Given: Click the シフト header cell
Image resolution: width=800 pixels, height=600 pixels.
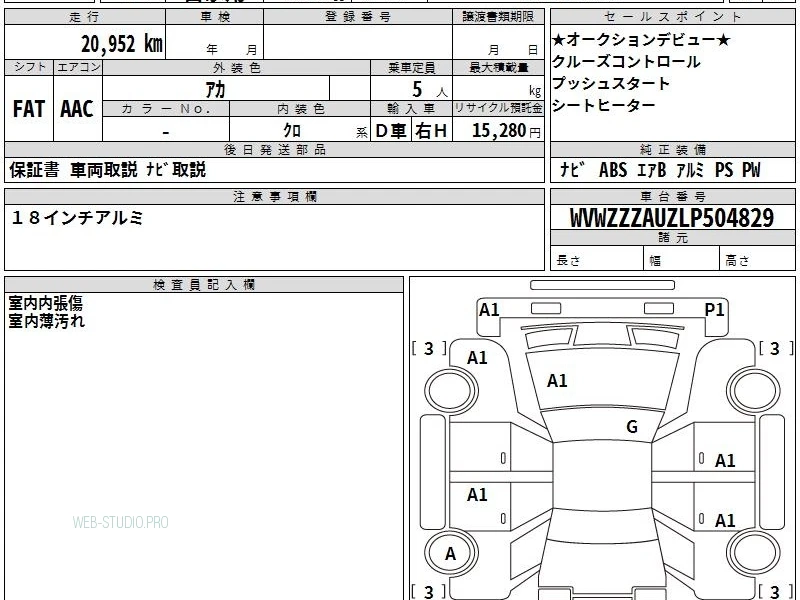Looking at the screenshot, I should (29, 67).
